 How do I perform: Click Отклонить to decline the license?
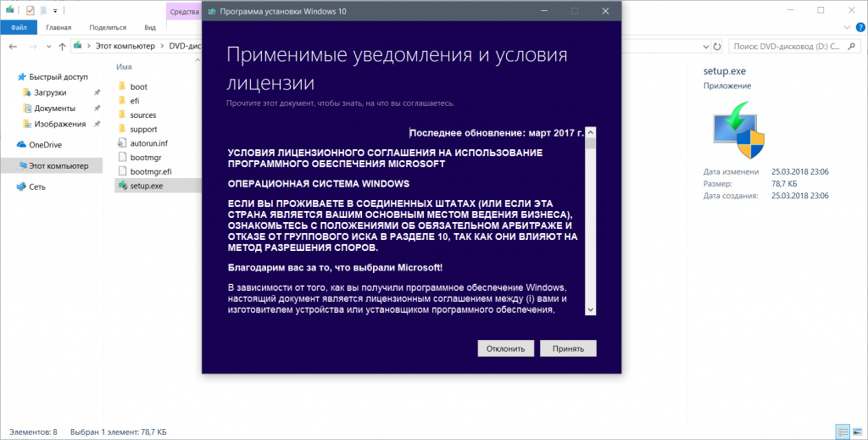pos(505,348)
